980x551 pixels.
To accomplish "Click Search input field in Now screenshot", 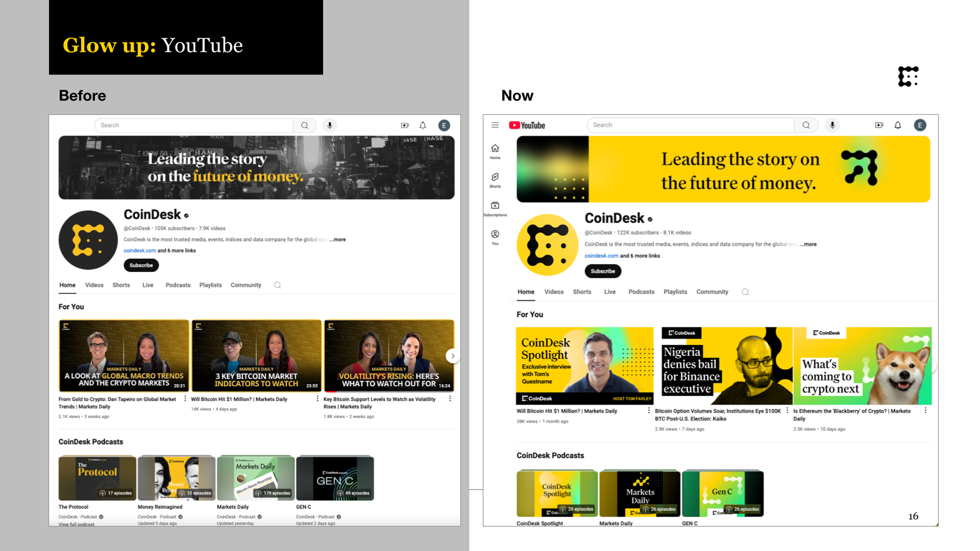I will 690,125.
